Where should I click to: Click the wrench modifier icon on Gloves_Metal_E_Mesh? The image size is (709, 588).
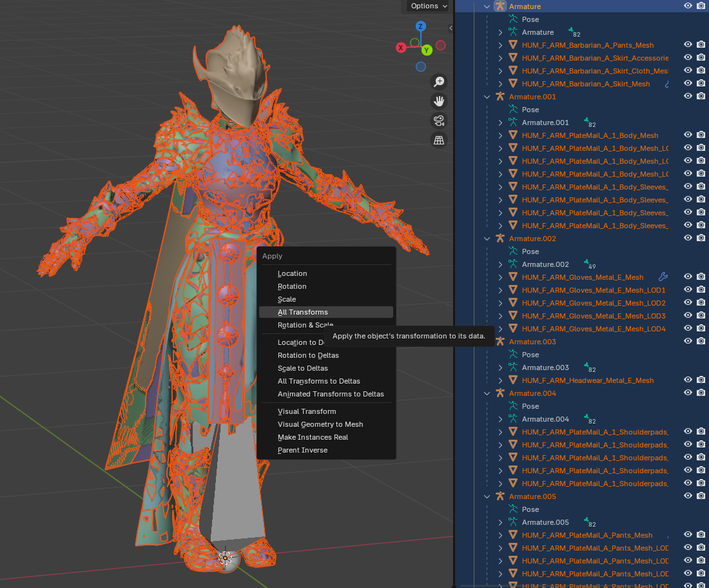(x=663, y=277)
